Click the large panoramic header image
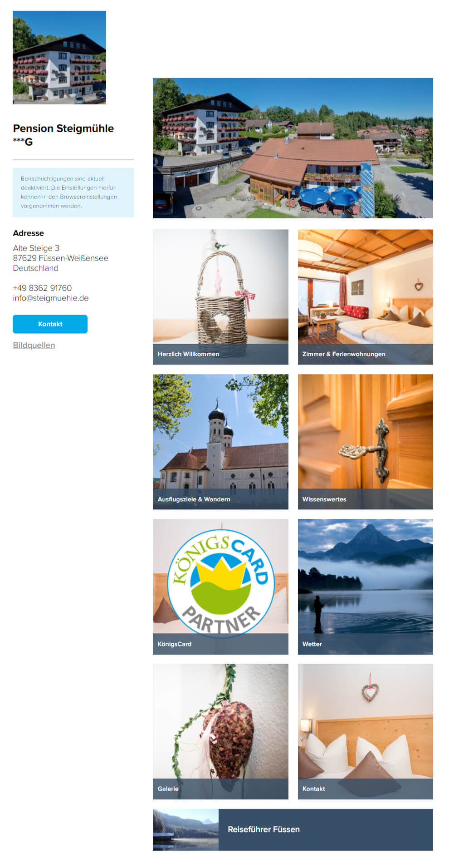 (293, 148)
